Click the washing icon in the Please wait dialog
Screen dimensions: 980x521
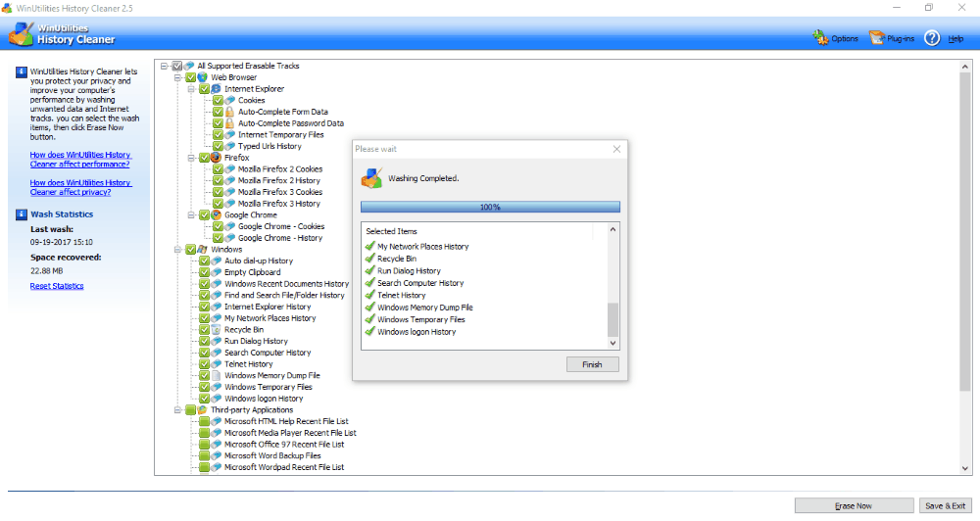pyautogui.click(x=371, y=178)
